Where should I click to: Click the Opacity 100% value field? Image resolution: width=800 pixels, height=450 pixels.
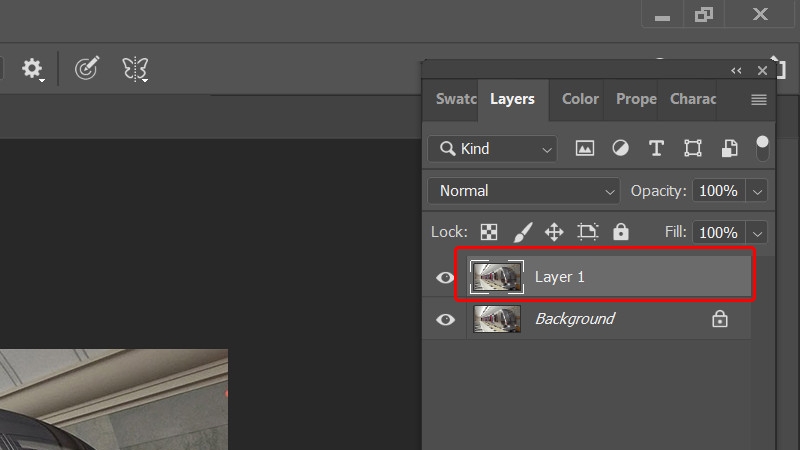[718, 191]
